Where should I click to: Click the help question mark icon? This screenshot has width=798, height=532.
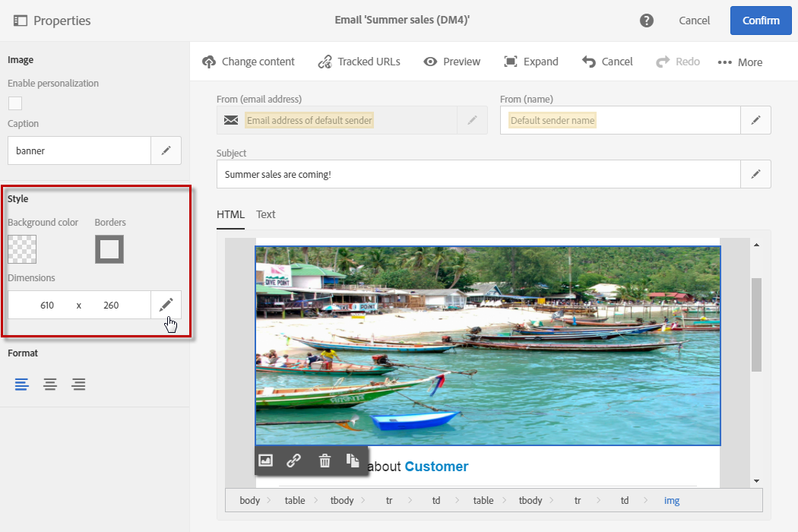pos(647,21)
